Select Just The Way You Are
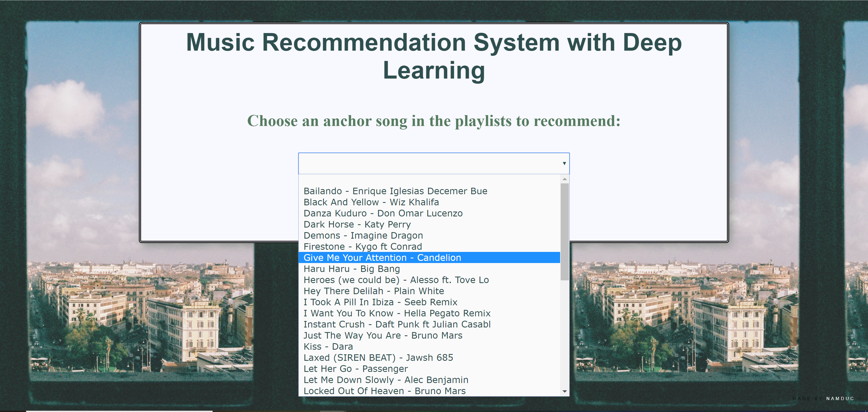The height and width of the screenshot is (412, 868). 382,336
